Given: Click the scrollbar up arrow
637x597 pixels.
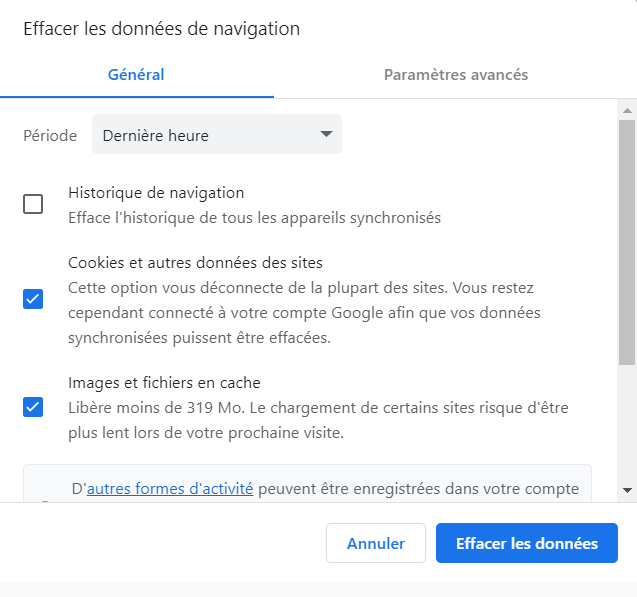Looking at the screenshot, I should point(627,110).
